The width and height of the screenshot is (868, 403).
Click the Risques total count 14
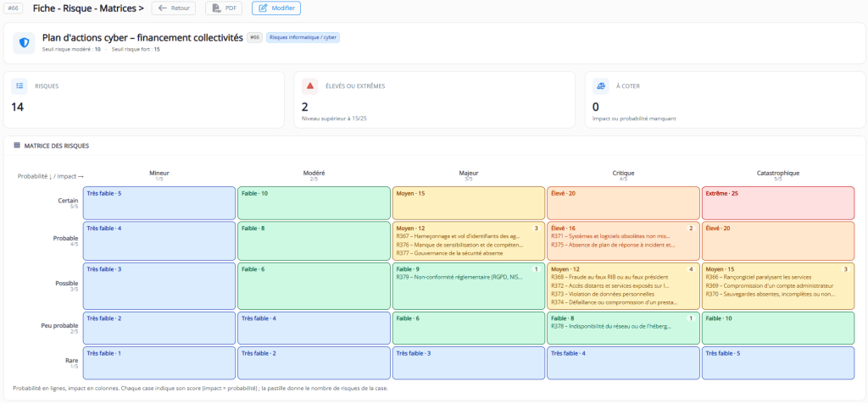(17, 107)
